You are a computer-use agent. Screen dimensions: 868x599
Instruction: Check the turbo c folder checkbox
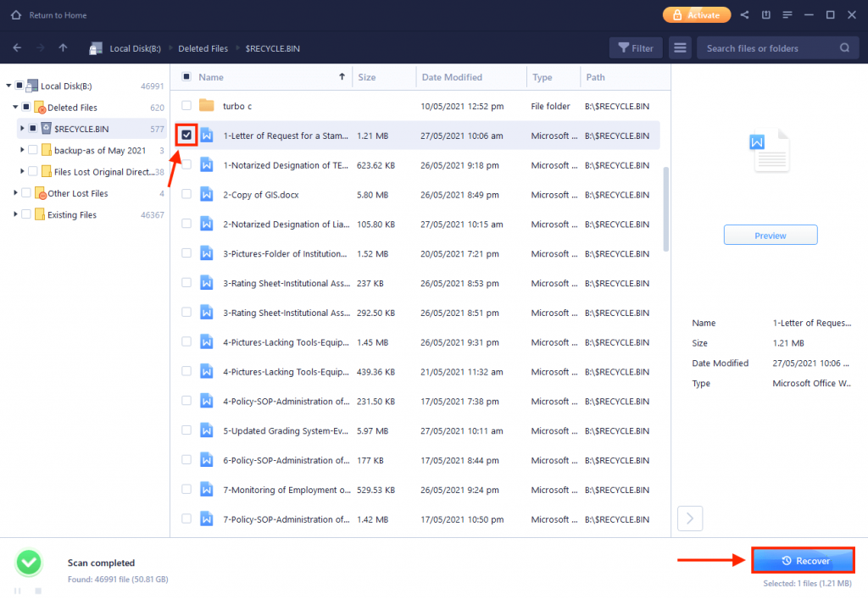point(186,106)
